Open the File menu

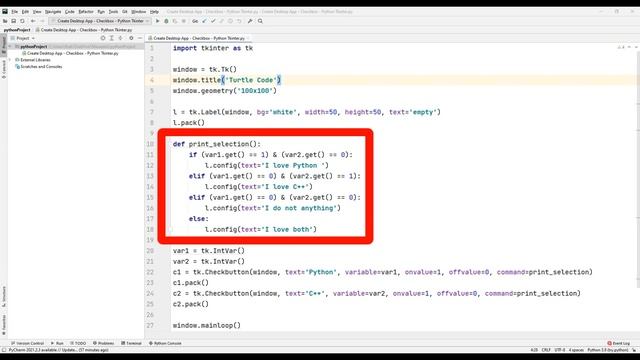pyautogui.click(x=15, y=12)
